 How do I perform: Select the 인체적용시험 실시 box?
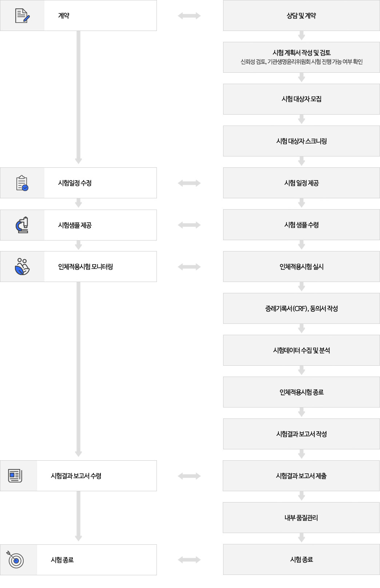pos(301,267)
